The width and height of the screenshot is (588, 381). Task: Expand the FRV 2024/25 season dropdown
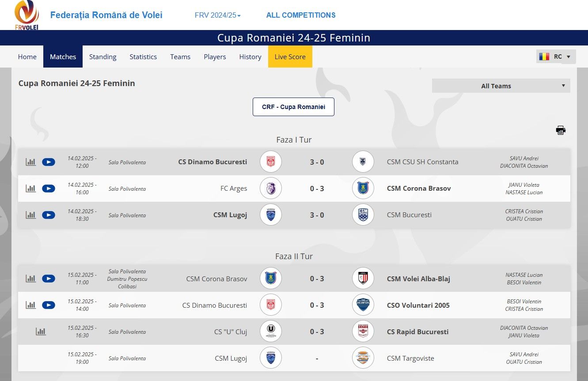[217, 15]
